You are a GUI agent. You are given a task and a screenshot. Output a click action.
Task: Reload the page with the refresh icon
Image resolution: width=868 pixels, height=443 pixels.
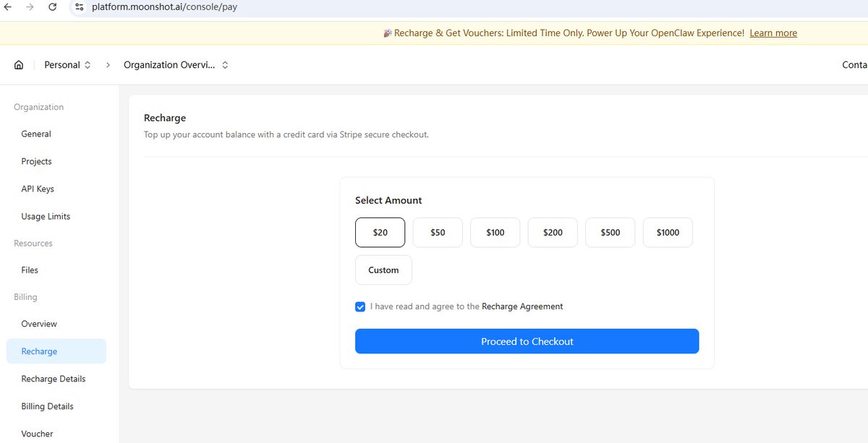point(52,7)
